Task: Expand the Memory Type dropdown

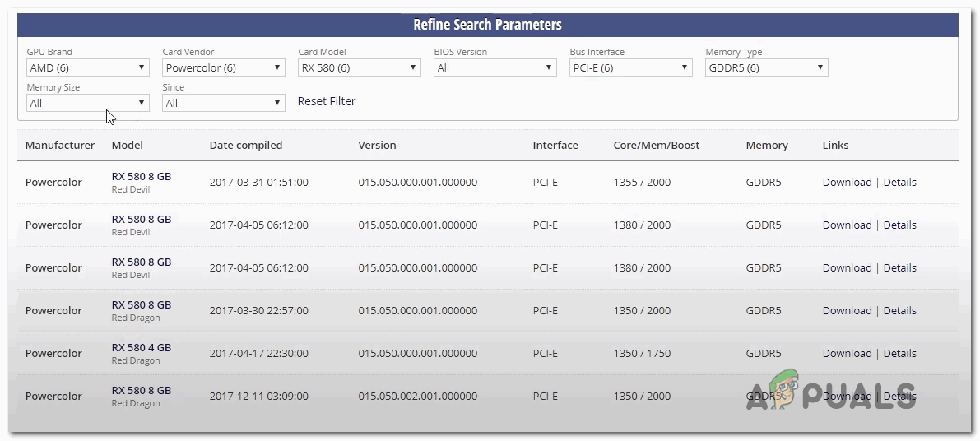Action: [766, 68]
